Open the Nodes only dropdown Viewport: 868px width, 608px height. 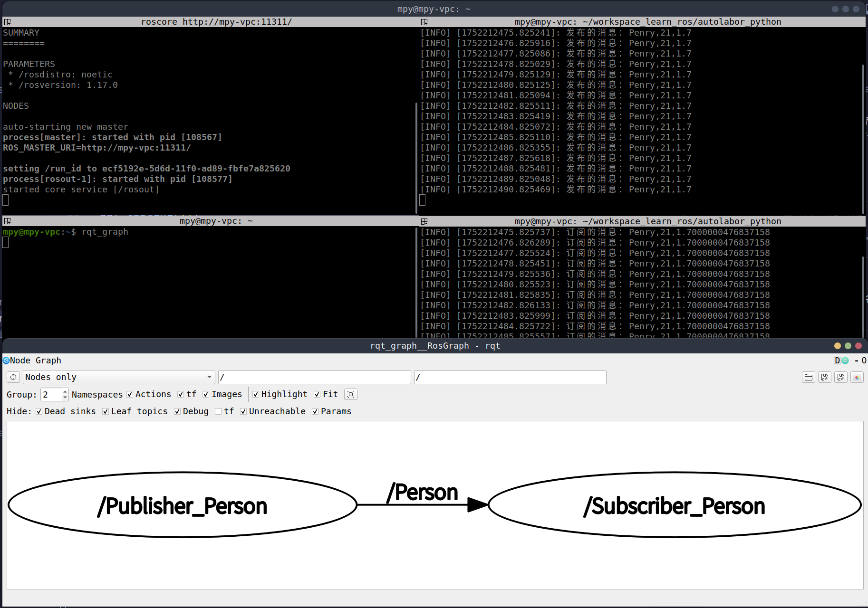point(119,377)
